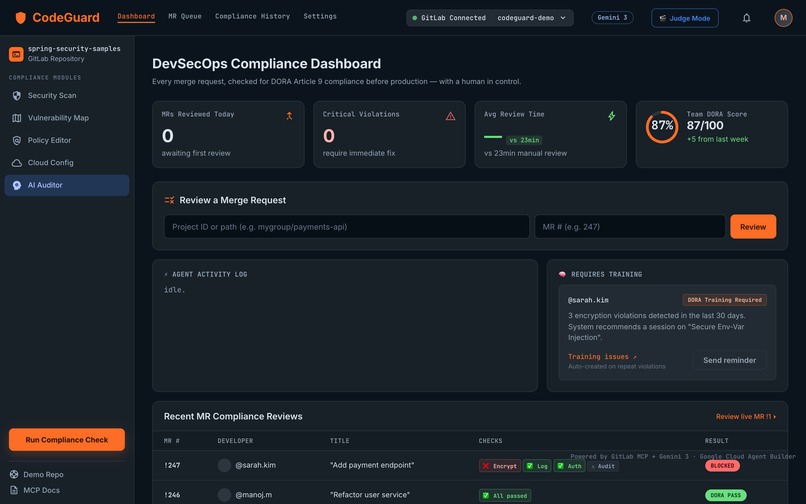Click the Auth passed check badge

[x=569, y=466]
